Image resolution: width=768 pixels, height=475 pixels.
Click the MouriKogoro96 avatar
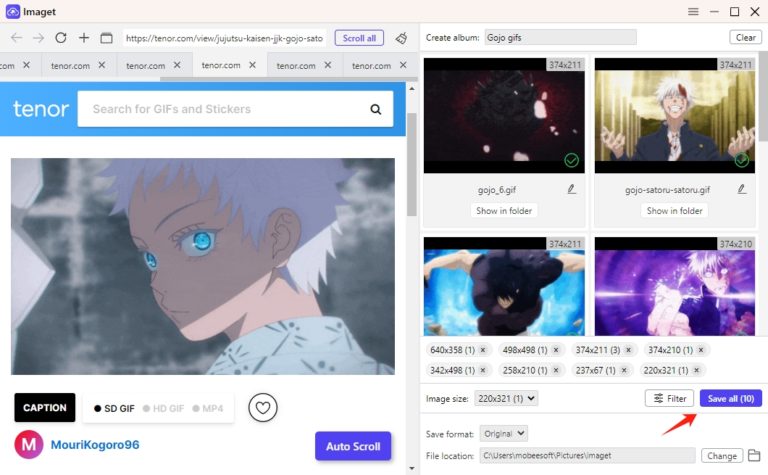(28, 445)
